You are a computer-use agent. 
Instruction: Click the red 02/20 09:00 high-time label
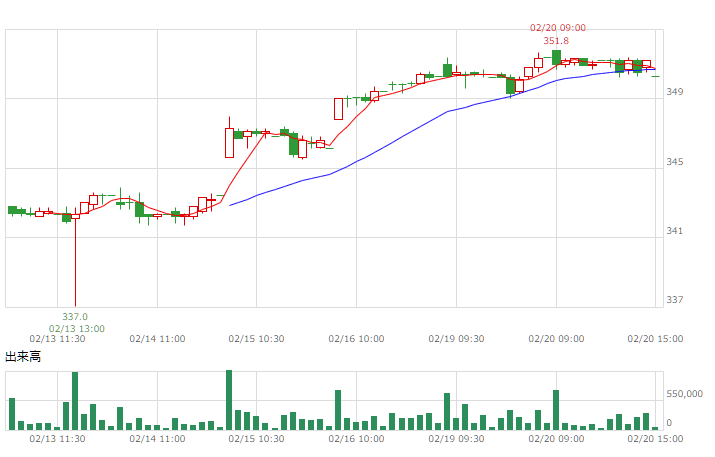point(558,28)
